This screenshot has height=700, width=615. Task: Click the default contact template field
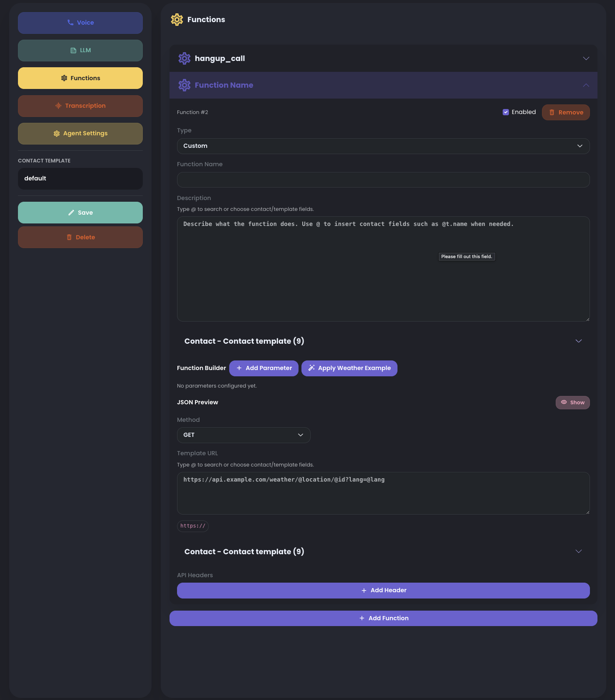tap(80, 179)
